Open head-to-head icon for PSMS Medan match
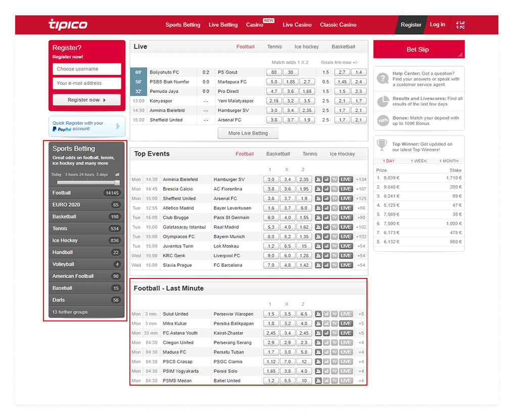509x420 pixels. 318,381
